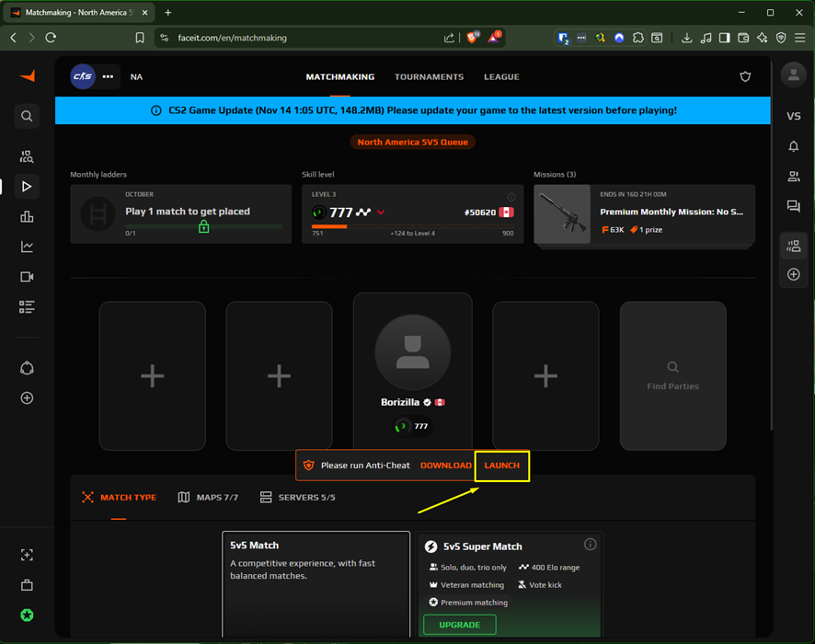This screenshot has width=815, height=644.
Task: Click the DOWNLOAD Anti-Cheat link
Action: (445, 466)
